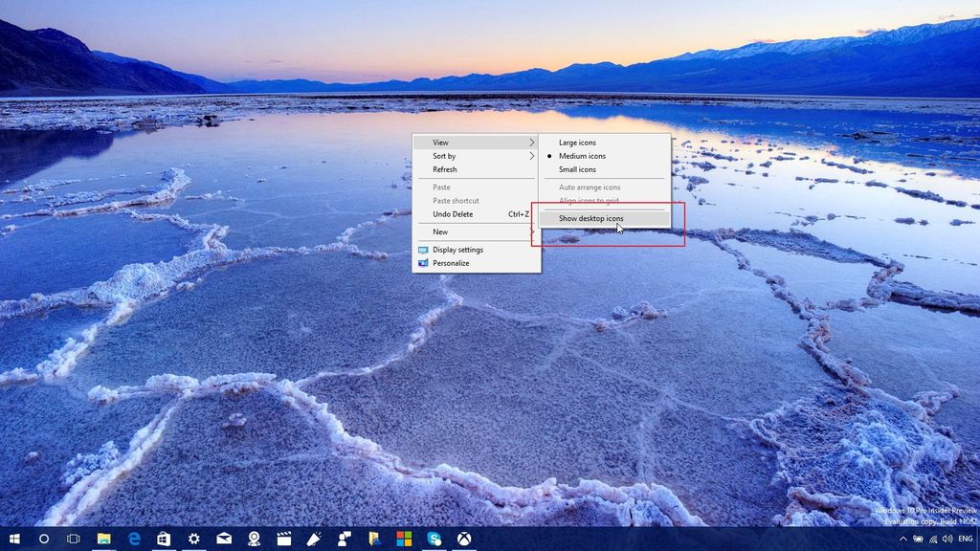The image size is (980, 551).
Task: Open the Windows Store icon
Action: pyautogui.click(x=163, y=540)
